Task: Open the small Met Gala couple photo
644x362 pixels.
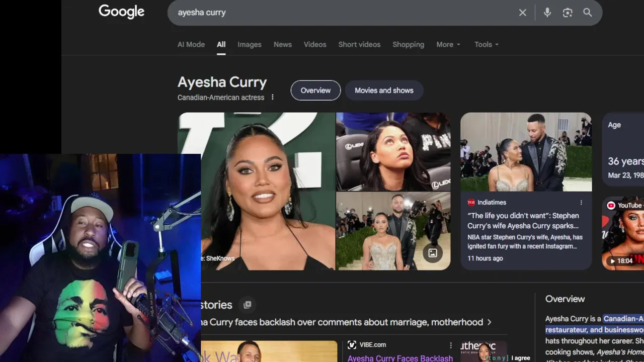Action: (393, 231)
